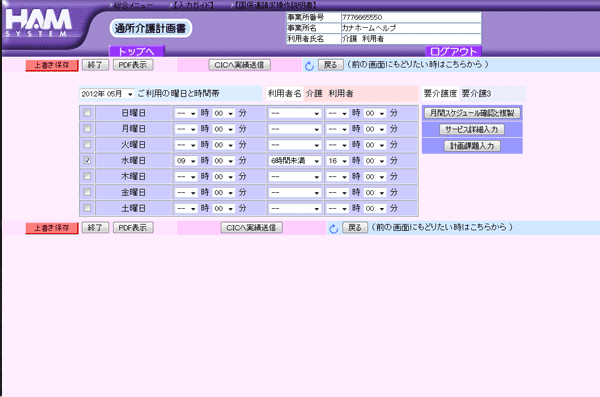Open the 火曜日 start minute dropdown
The width and height of the screenshot is (600, 397).
[x=224, y=145]
